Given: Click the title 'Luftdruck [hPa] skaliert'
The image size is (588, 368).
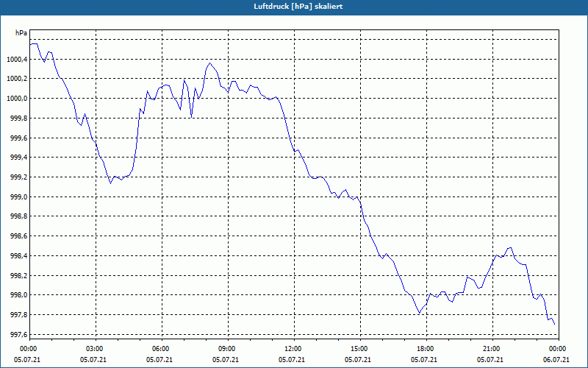Looking at the screenshot, I should pos(298,7).
